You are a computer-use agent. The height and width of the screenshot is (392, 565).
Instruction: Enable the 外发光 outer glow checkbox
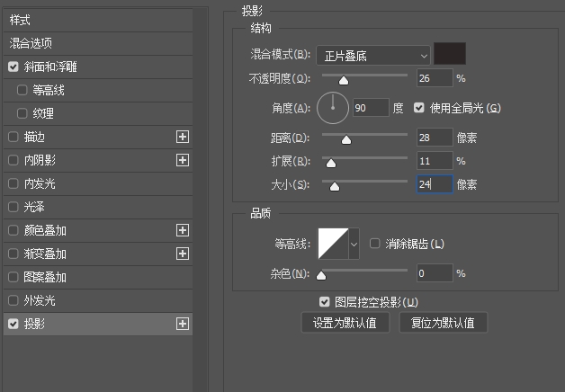point(13,300)
